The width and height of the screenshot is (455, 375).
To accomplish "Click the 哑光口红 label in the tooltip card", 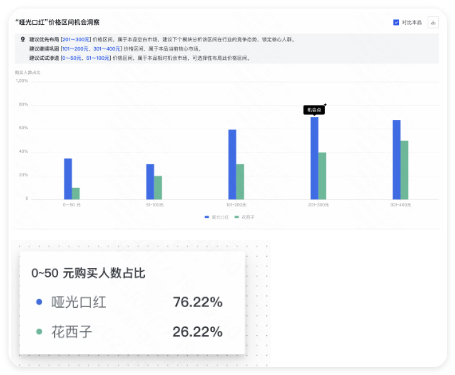I will pos(79,302).
